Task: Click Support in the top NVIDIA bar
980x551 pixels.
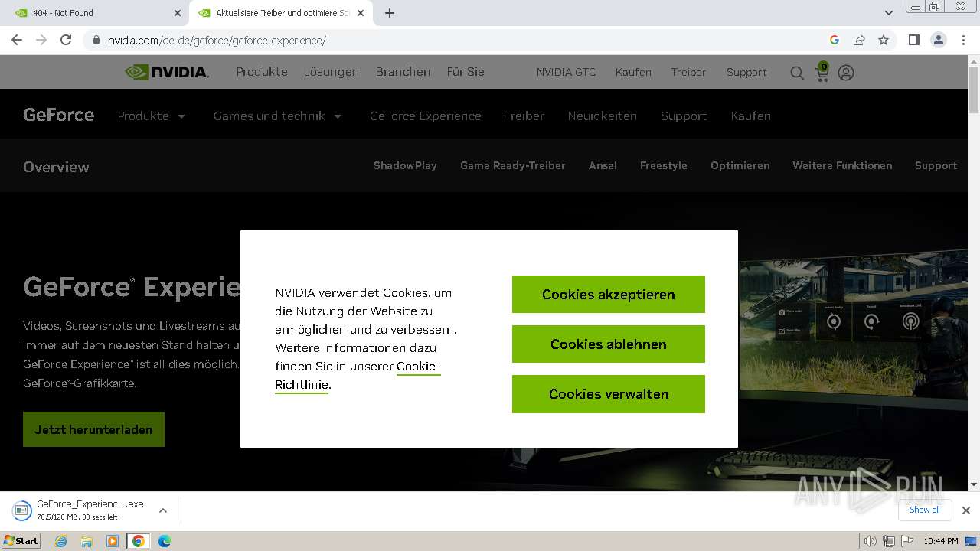Action: (746, 72)
